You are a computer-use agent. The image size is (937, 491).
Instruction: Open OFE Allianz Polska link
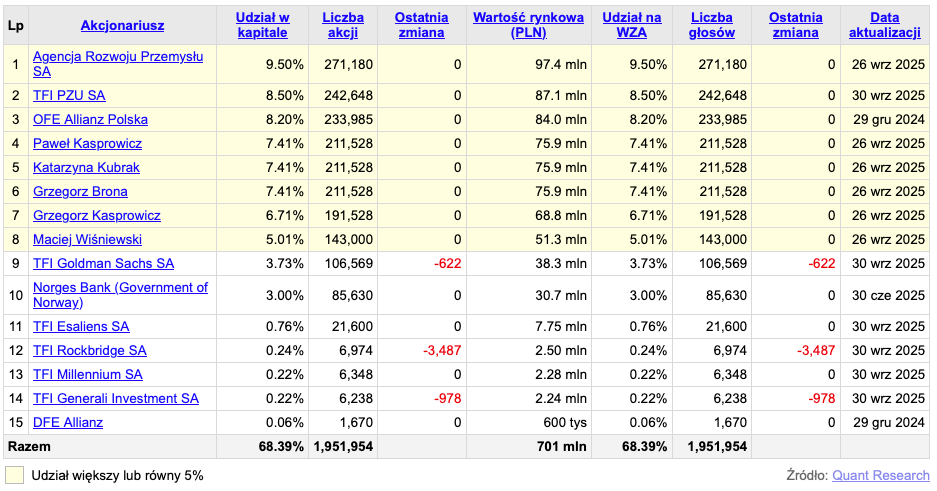[x=90, y=119]
